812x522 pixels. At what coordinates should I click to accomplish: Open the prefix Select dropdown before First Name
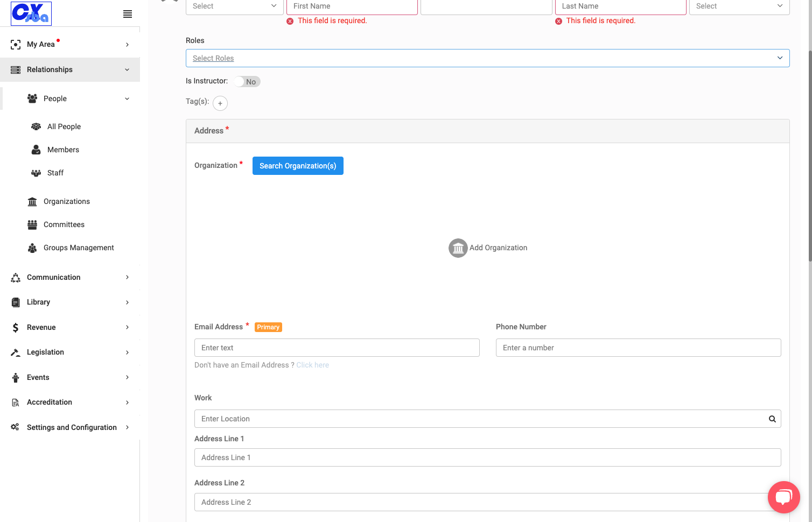tap(235, 6)
